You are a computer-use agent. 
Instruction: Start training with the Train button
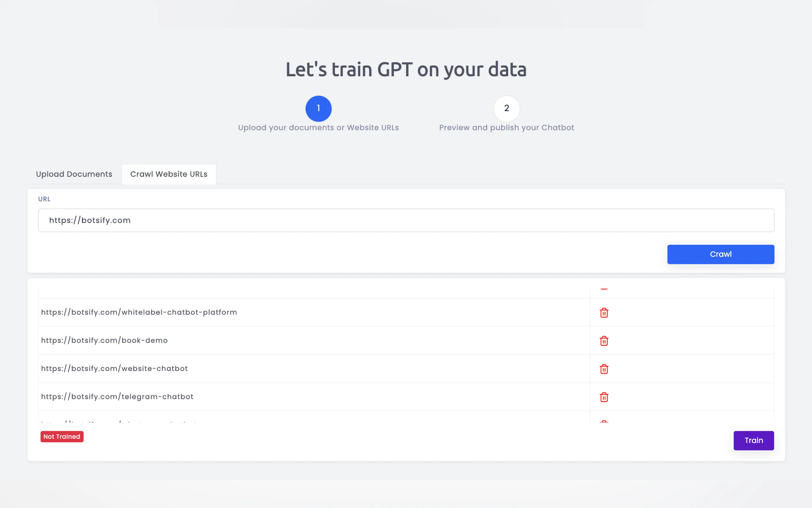tap(753, 440)
